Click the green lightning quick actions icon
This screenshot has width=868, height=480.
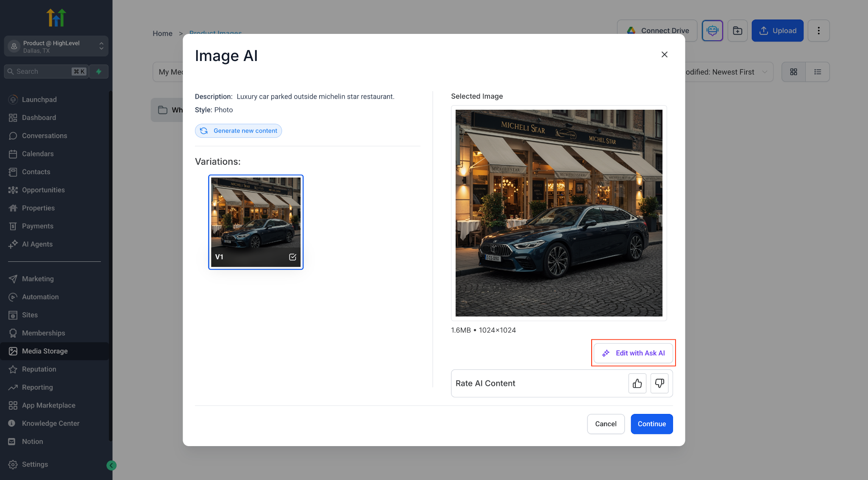tap(99, 72)
